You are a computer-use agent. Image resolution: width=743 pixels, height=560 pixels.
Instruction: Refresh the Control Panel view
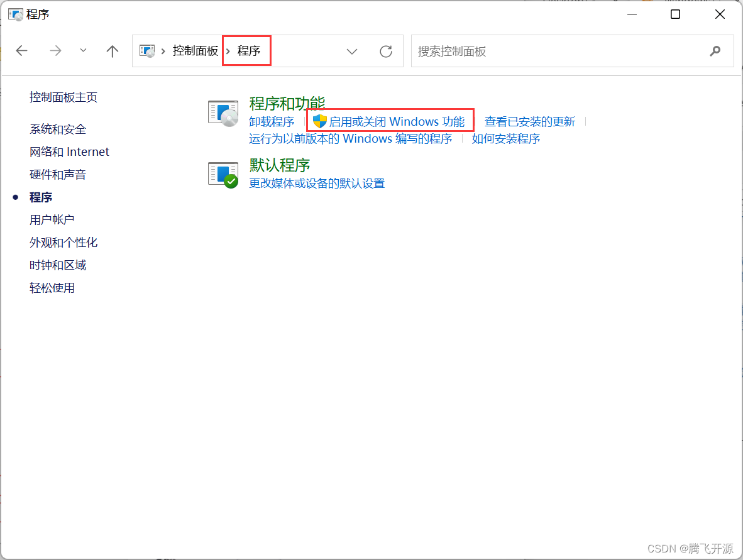click(x=386, y=51)
